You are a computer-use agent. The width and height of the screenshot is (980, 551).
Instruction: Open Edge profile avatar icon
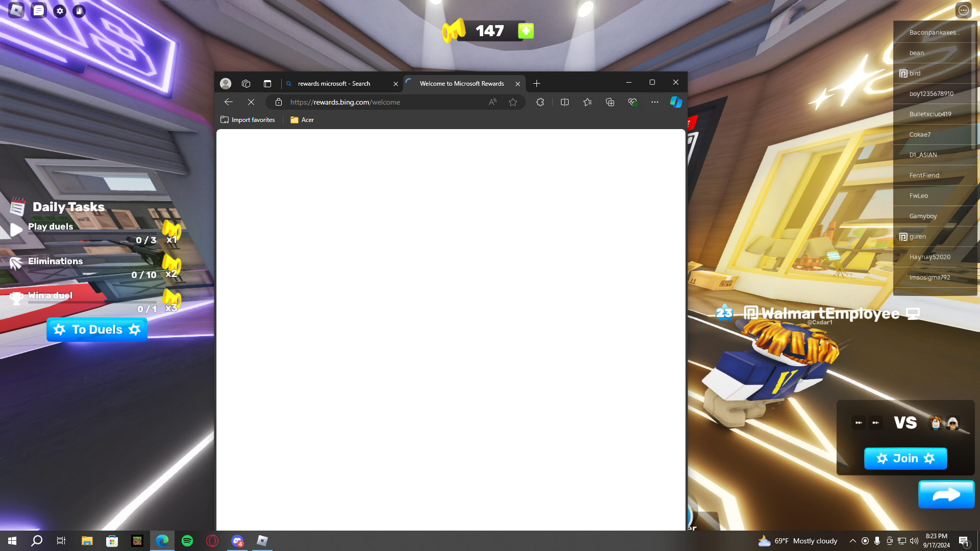click(x=226, y=84)
